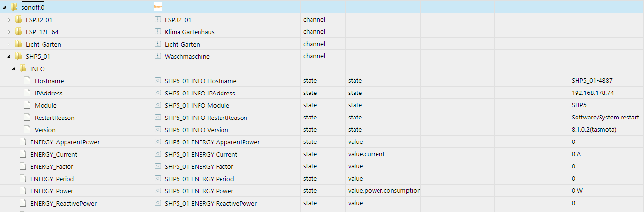Collapse the sonoff.0 root node
Image resolution: width=644 pixels, height=212 pixels.
pos(4,7)
